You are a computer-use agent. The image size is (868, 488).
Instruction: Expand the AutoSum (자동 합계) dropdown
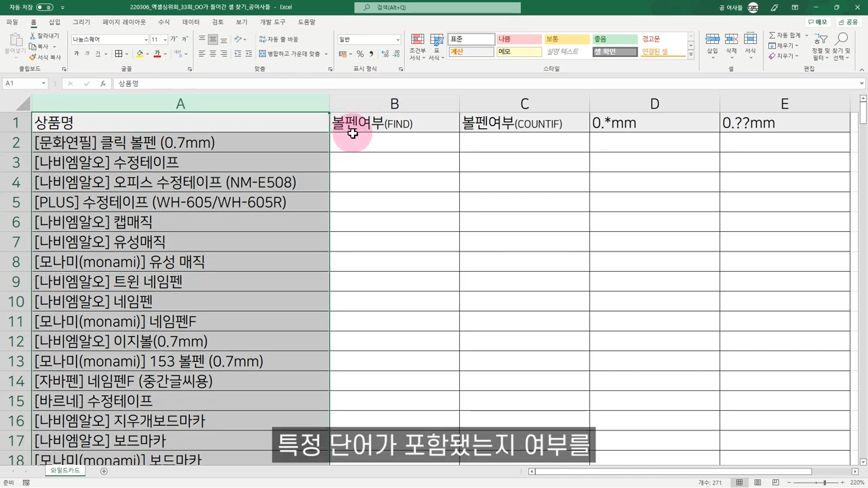click(806, 35)
